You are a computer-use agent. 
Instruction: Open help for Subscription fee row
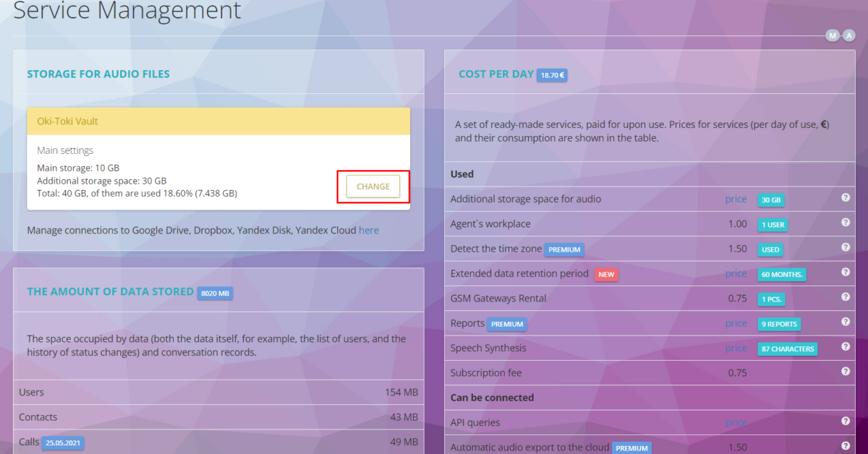[x=845, y=370]
